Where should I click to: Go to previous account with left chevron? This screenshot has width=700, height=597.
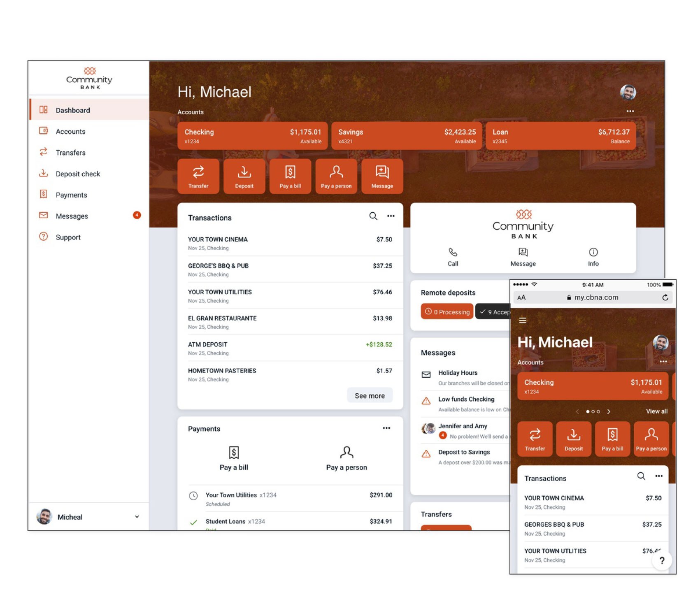pos(577,411)
